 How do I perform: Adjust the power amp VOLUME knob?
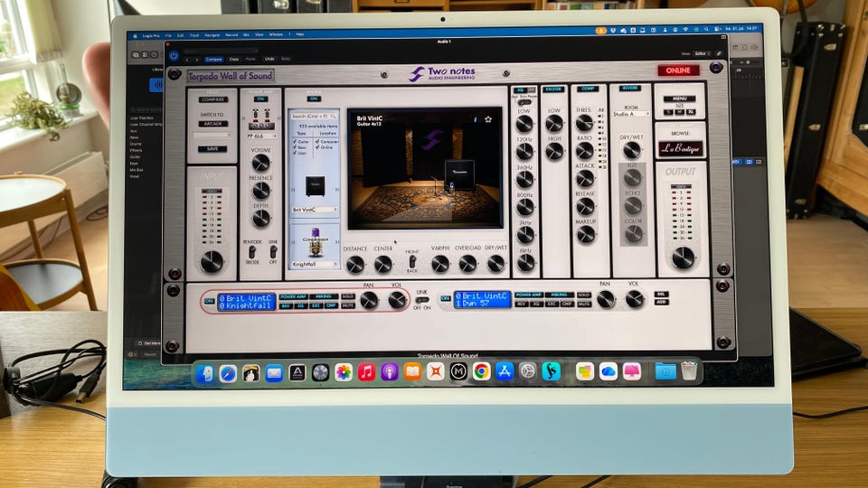pos(260,162)
